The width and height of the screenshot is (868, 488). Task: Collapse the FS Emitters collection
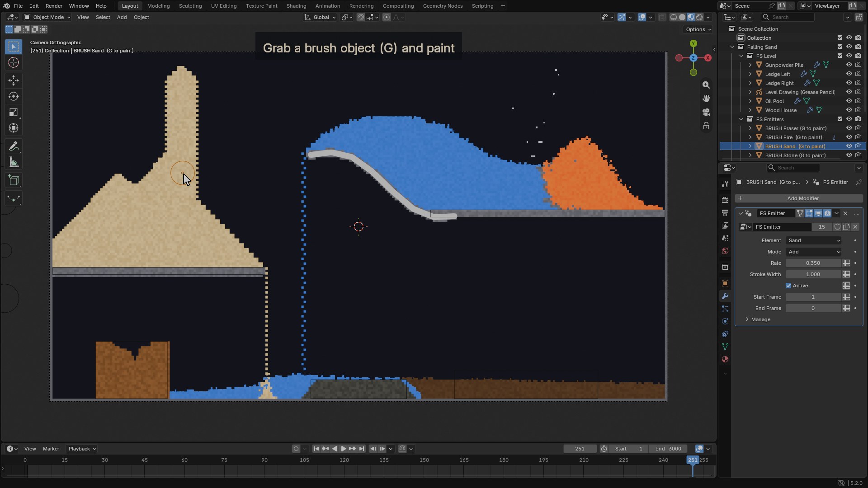click(x=741, y=119)
